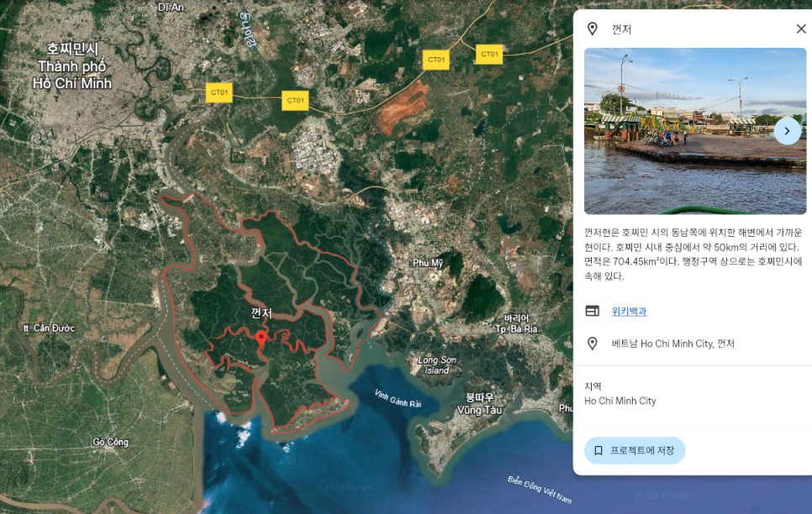Open the ferry dock photo thumbnail
The image size is (812, 514).
(695, 131)
